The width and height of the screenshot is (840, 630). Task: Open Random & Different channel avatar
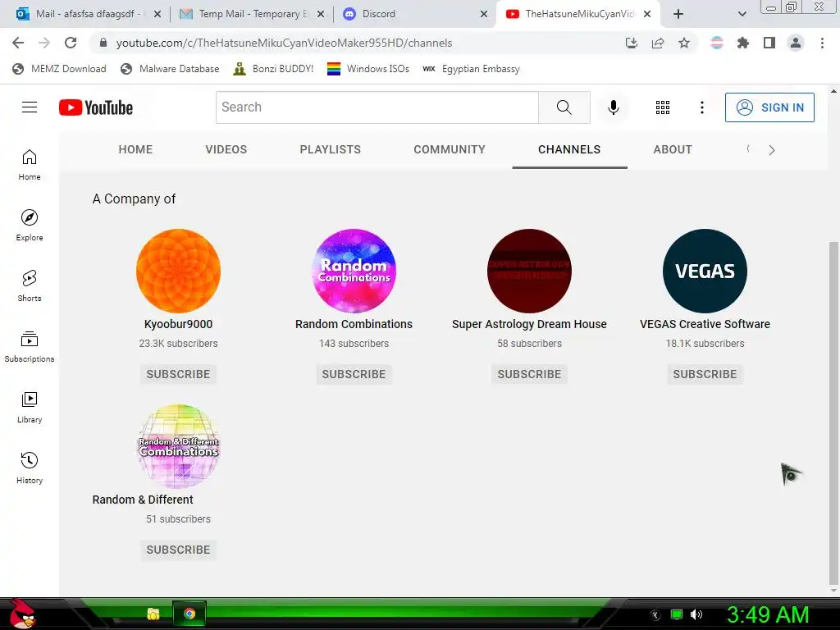(x=178, y=446)
